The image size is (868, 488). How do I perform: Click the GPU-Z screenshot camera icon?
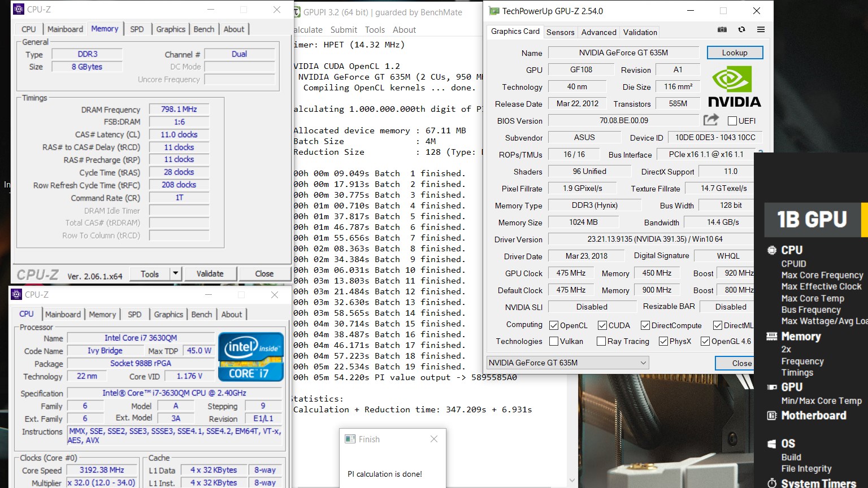[722, 30]
